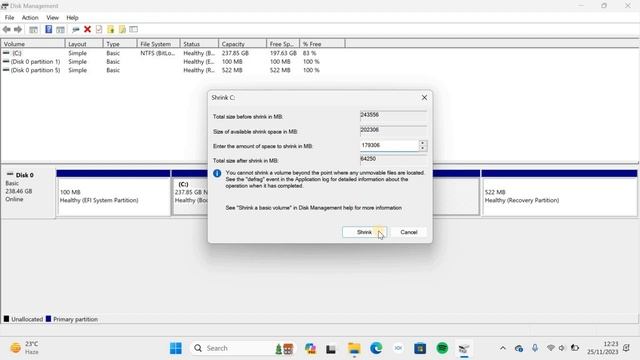640x360 pixels.
Task: Click the pale yellow document toolbar icon
Action: 122,29
